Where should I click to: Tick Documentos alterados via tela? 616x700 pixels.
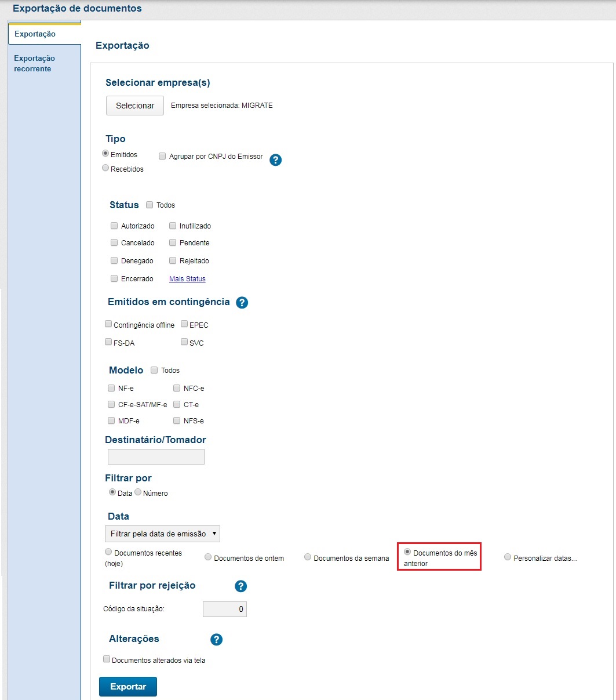[x=107, y=659]
